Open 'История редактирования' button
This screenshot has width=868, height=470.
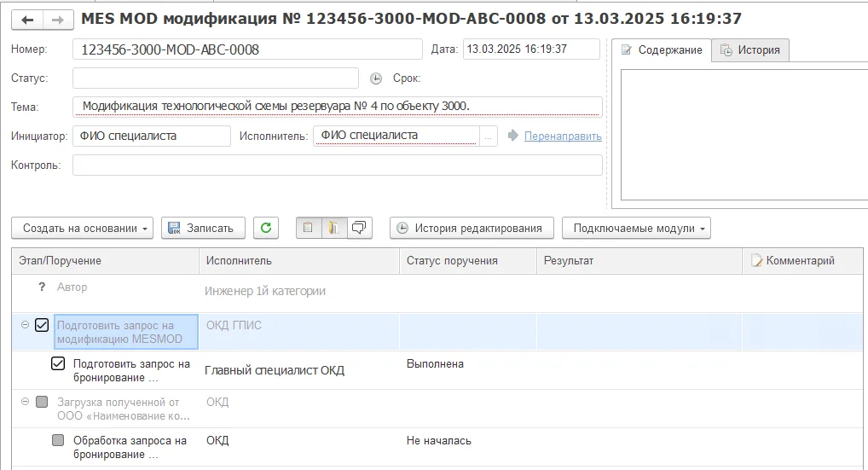tap(472, 228)
